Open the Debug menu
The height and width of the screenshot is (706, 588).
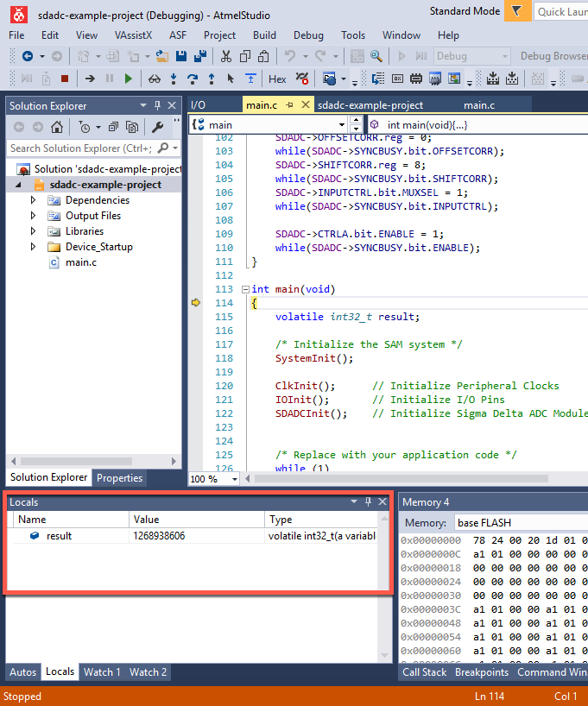click(x=308, y=35)
